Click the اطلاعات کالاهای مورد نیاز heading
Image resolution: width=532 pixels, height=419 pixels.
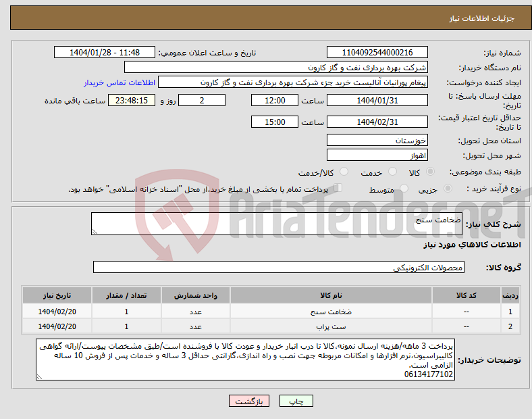472,245
